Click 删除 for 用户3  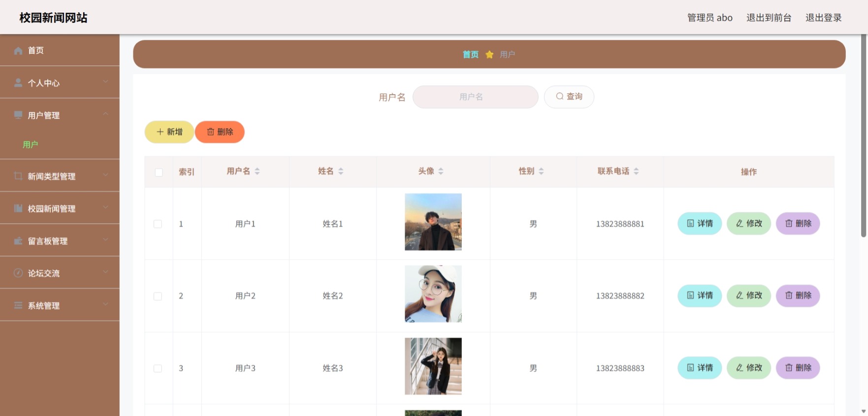pos(798,368)
